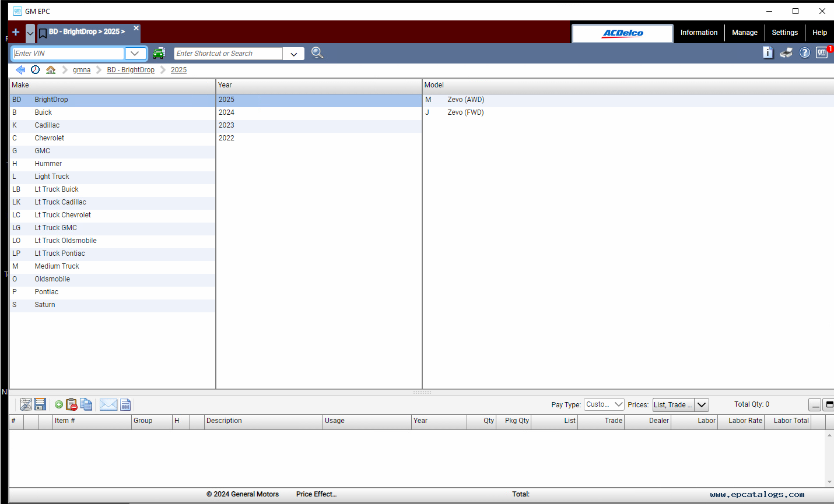Click the clear picklist icon
Image resolution: width=834 pixels, height=504 pixels.
26,404
